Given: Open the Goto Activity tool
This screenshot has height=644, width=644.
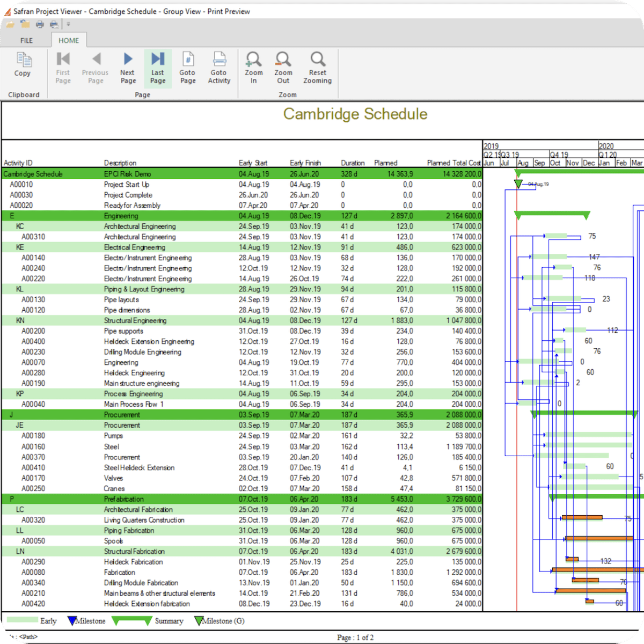Looking at the screenshot, I should [x=219, y=65].
